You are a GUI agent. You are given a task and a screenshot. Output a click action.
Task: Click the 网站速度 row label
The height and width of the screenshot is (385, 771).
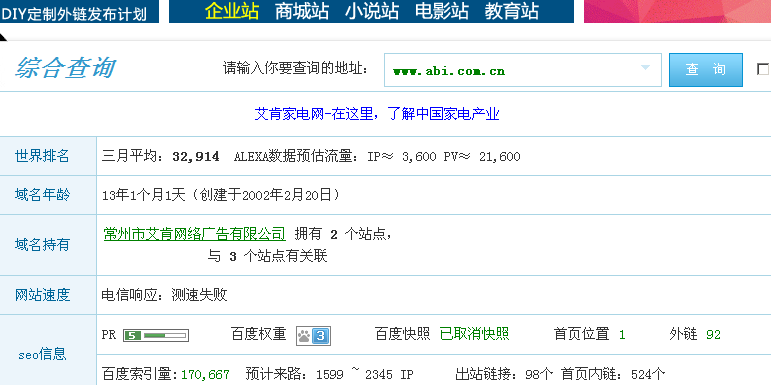coord(42,295)
